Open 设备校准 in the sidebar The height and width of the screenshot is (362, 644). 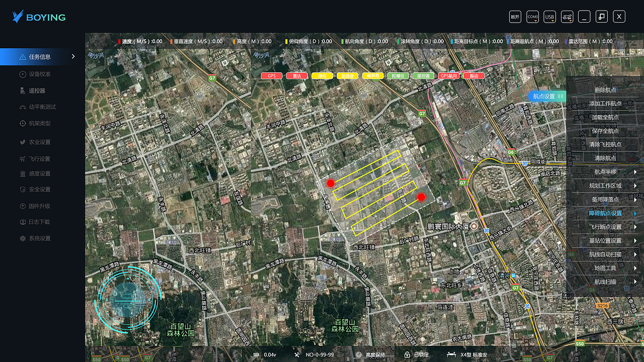click(35, 74)
